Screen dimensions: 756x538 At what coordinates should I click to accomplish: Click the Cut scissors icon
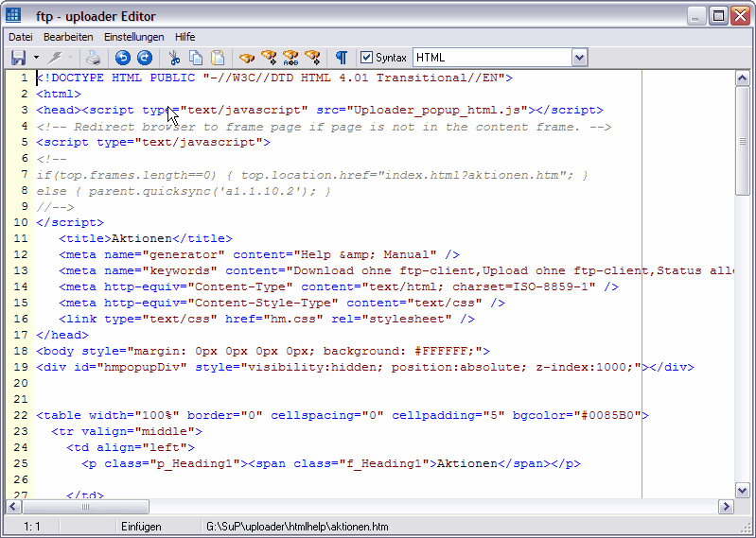click(174, 58)
